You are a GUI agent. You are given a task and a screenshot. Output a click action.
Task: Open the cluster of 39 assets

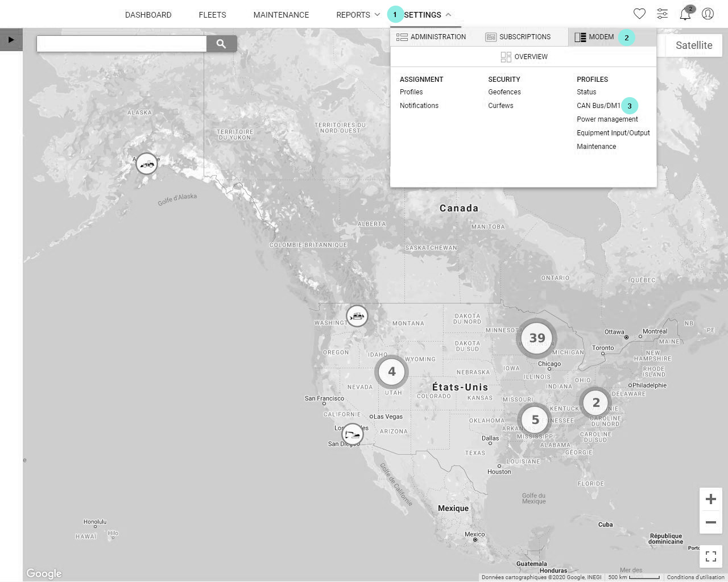point(536,338)
